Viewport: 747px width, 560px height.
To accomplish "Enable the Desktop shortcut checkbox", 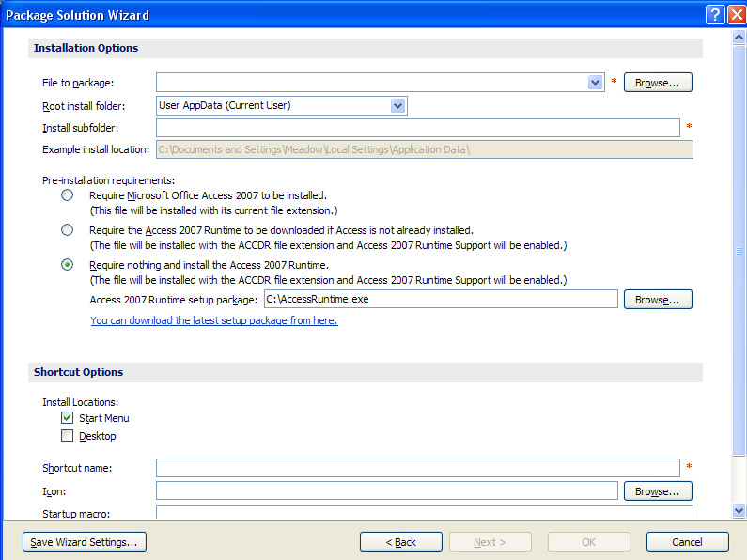I will (x=67, y=436).
